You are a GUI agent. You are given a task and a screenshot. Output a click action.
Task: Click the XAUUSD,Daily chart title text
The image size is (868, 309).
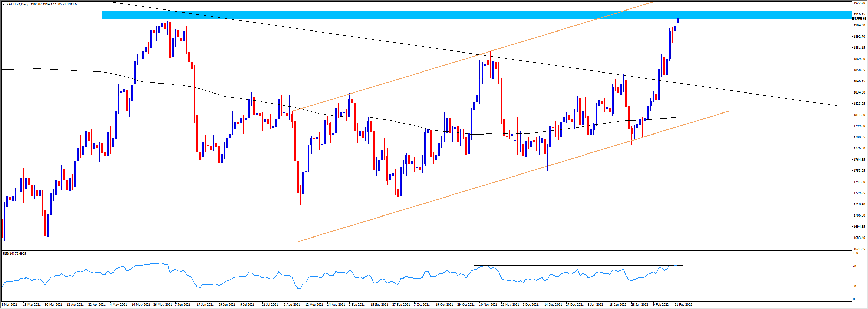tap(17, 4)
